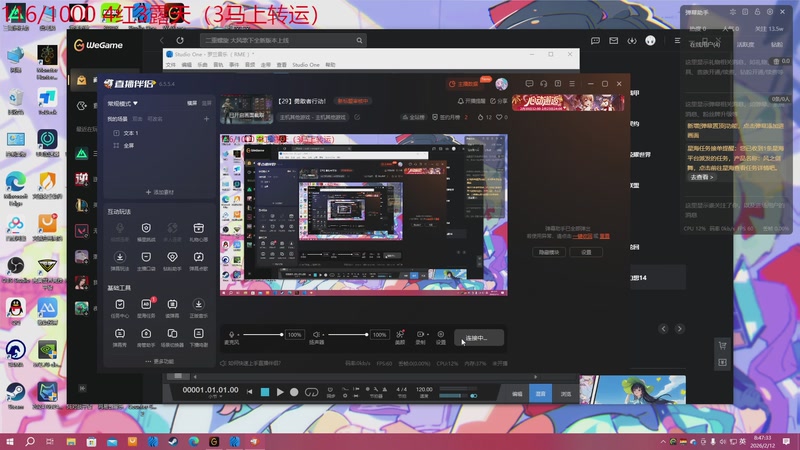The height and width of the screenshot is (450, 800).
Task: Open the speaker device dropdown arrow
Action: pyautogui.click(x=323, y=335)
